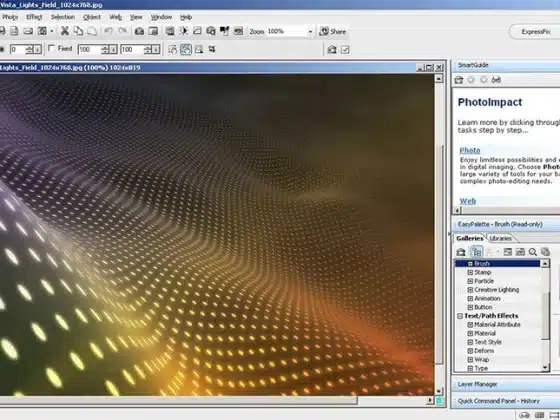Click the input field showing 0
This screenshot has height=420, width=560.
coord(18,50)
